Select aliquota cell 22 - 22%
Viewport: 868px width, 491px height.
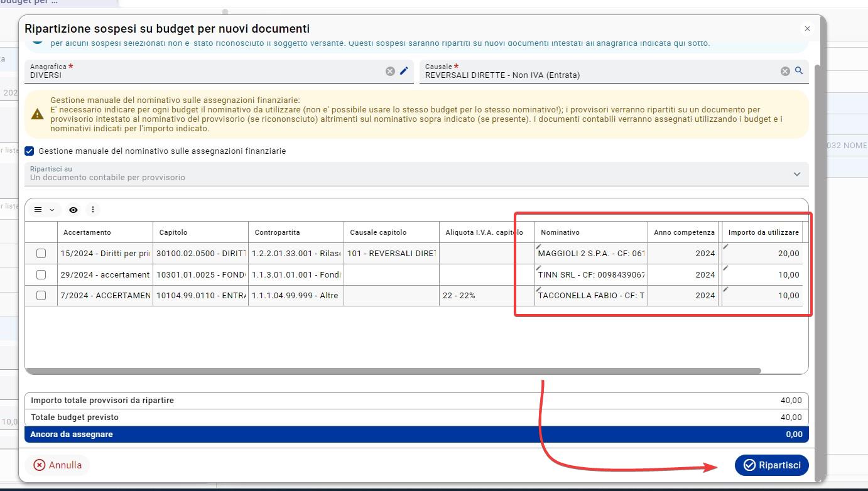click(x=487, y=296)
